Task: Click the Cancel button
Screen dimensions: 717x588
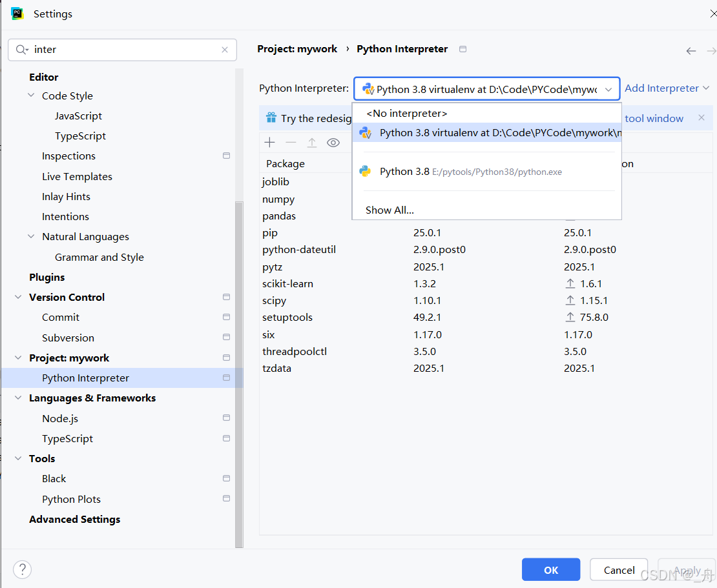Action: pos(619,570)
